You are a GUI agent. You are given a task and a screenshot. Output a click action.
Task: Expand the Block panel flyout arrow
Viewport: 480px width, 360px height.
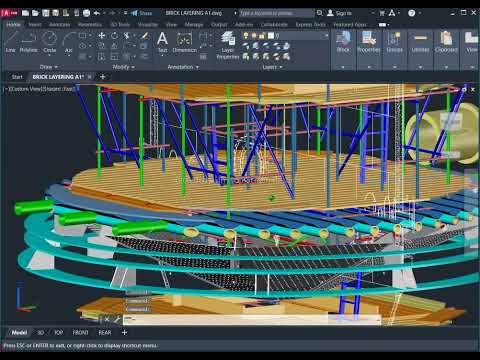coord(343,67)
